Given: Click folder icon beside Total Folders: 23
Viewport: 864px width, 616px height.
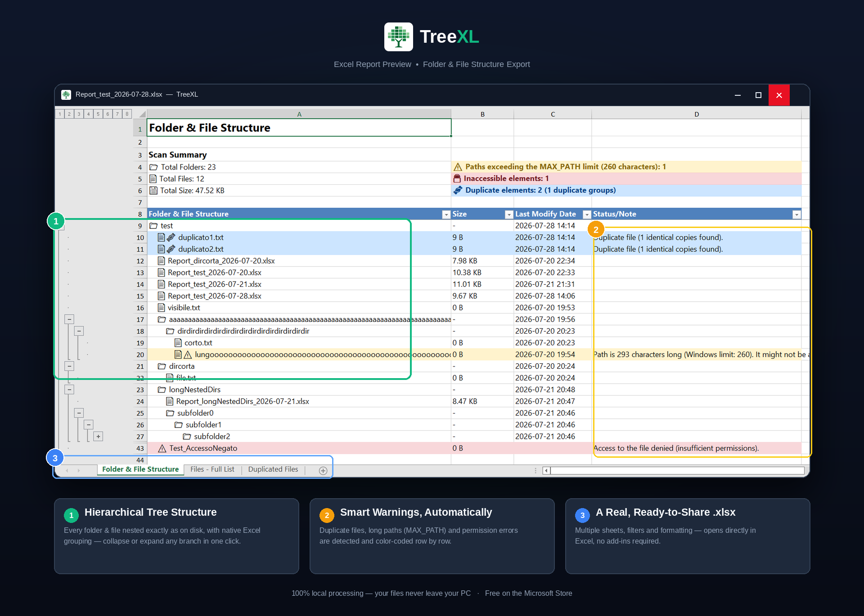Looking at the screenshot, I should coord(153,167).
